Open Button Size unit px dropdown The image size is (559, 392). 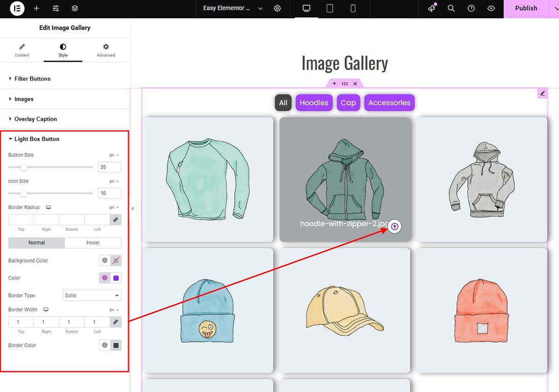114,155
